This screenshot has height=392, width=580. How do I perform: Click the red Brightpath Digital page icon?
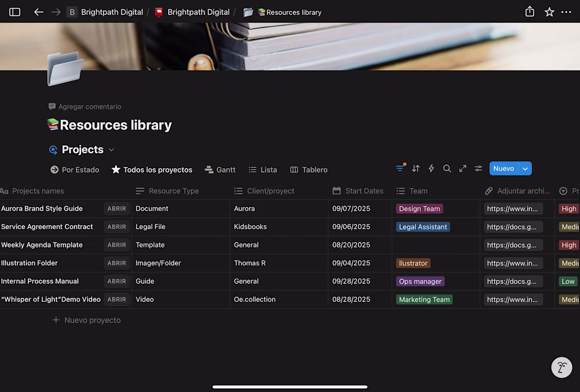coord(159,12)
